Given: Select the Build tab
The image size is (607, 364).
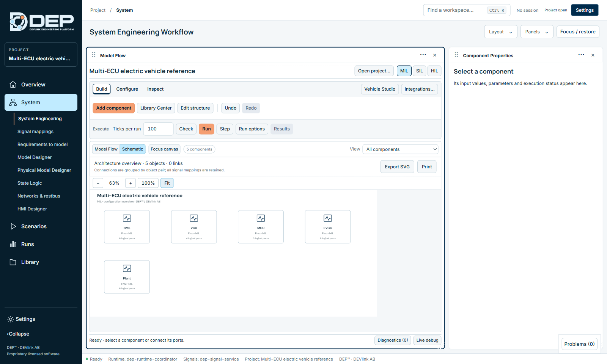Looking at the screenshot, I should [102, 89].
